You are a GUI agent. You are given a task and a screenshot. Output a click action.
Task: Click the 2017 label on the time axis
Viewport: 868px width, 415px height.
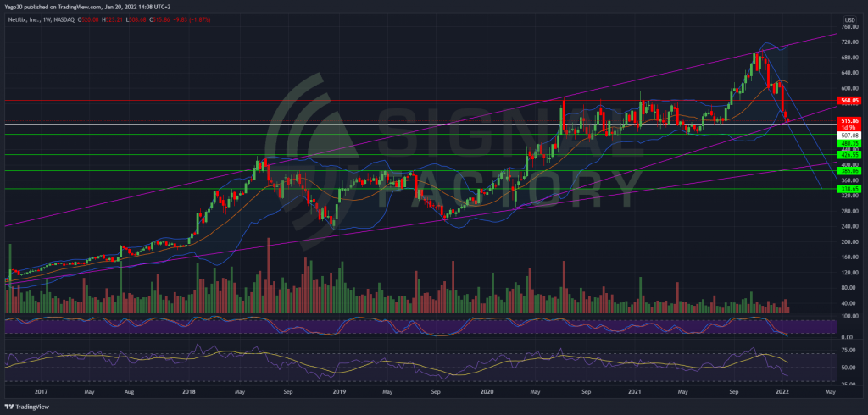[40, 392]
